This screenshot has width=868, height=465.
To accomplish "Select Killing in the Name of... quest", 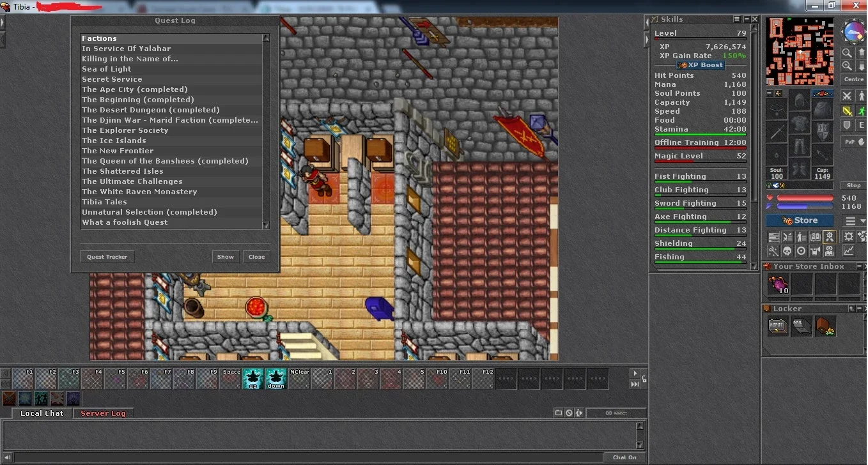I will point(171,59).
